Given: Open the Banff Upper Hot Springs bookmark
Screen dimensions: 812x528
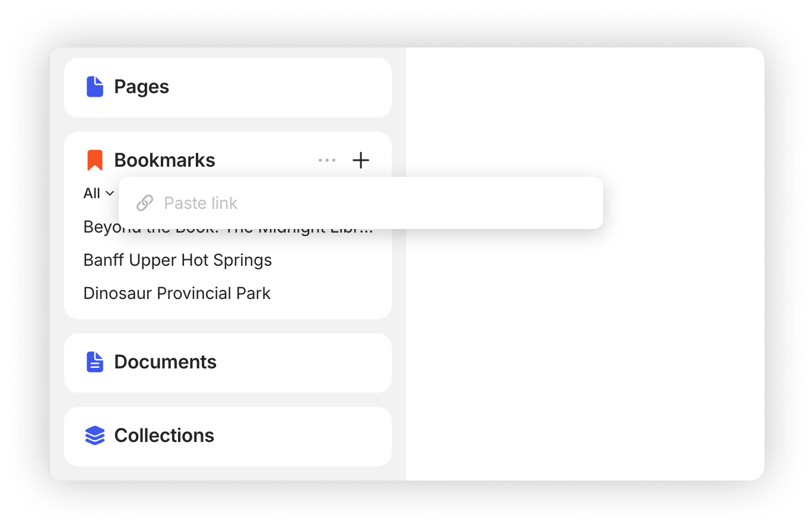Looking at the screenshot, I should [x=177, y=260].
